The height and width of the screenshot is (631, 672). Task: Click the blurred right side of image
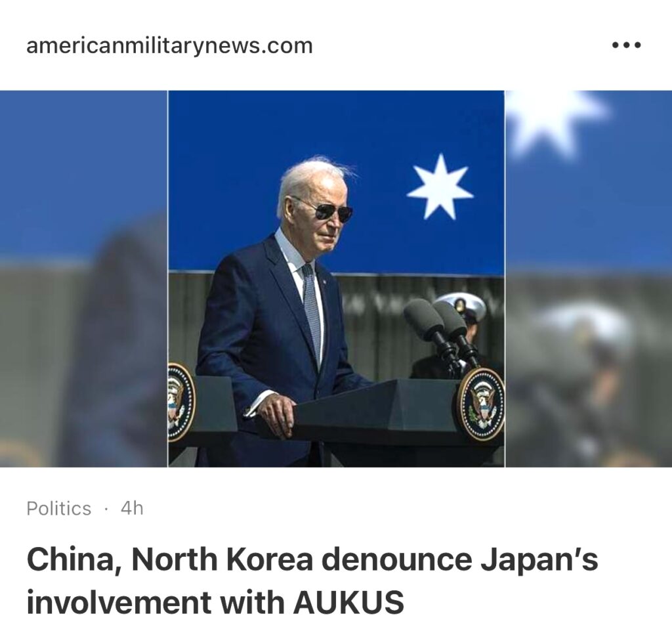(589, 278)
